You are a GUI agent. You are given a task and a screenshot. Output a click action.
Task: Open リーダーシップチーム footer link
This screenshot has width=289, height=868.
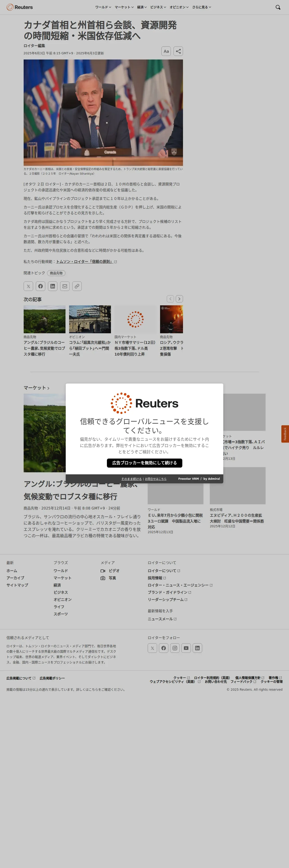point(167,599)
